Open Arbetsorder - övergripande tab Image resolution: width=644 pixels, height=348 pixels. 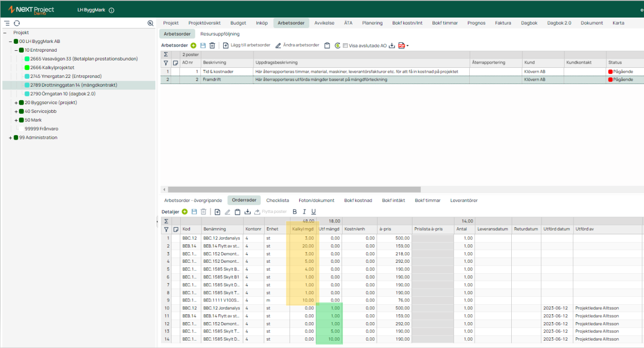point(193,201)
